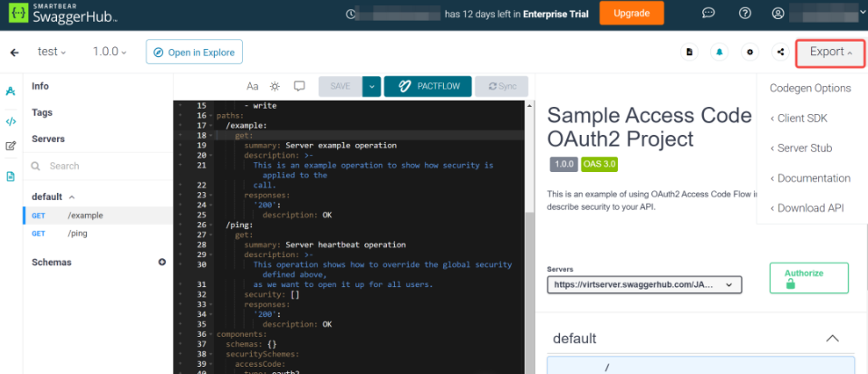Viewport: 868px width, 374px height.
Task: Open Documentation submenu
Action: (810, 178)
